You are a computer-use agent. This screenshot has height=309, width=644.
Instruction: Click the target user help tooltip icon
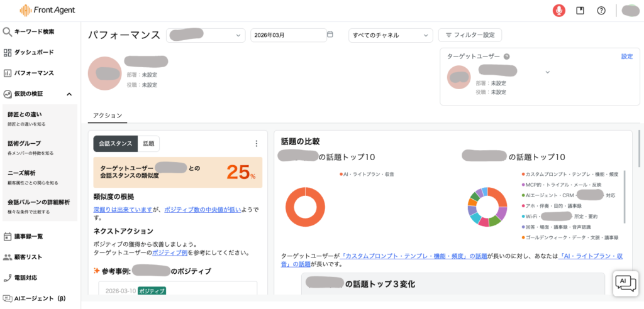(x=506, y=57)
